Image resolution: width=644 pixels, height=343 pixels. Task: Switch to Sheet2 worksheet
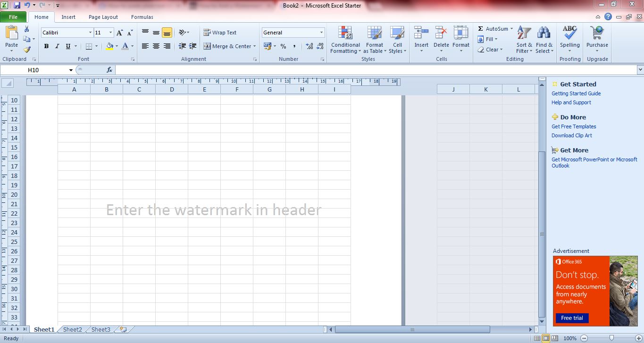tap(73, 329)
